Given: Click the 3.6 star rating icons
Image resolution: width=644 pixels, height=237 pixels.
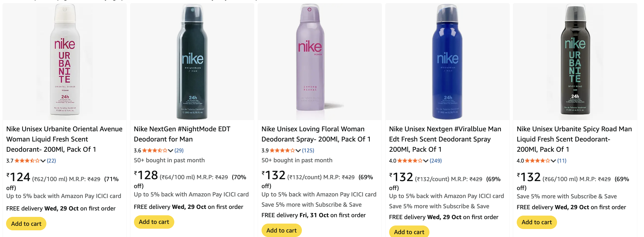Looking at the screenshot, I should (x=154, y=150).
